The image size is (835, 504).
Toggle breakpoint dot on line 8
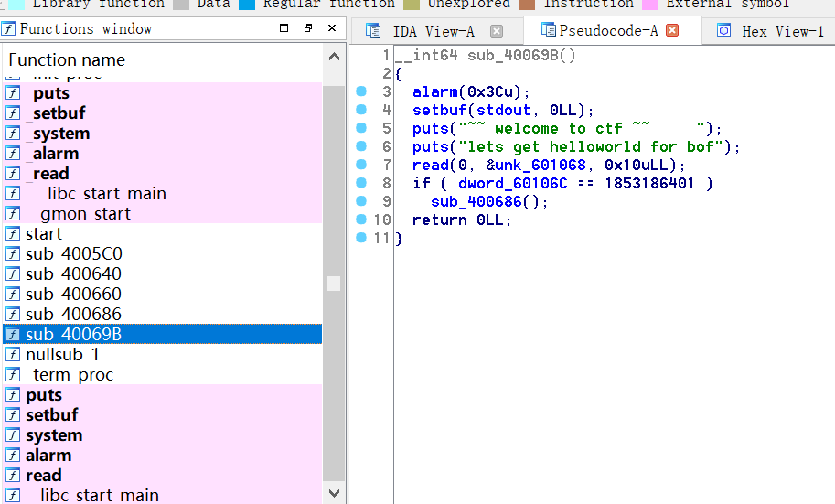(x=361, y=183)
